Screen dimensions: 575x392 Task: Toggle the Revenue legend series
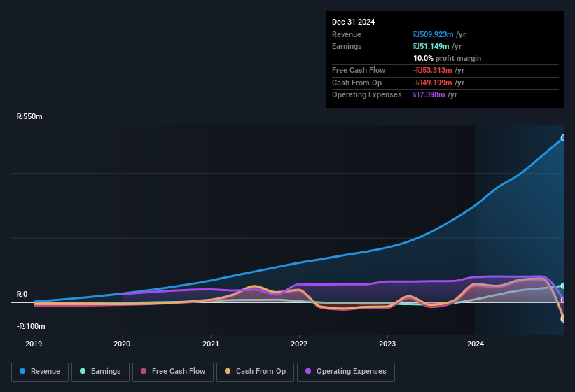pyautogui.click(x=40, y=372)
